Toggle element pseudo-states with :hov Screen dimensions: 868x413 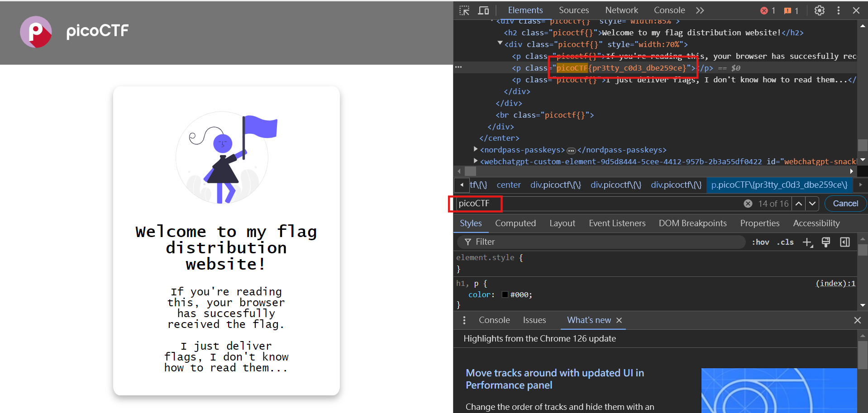point(760,242)
